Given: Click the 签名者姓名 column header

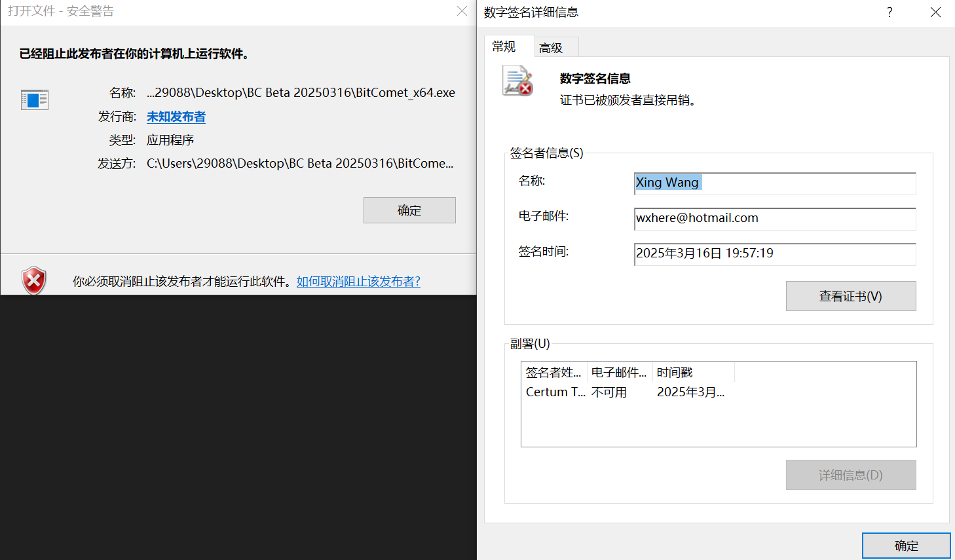Looking at the screenshot, I should [554, 372].
